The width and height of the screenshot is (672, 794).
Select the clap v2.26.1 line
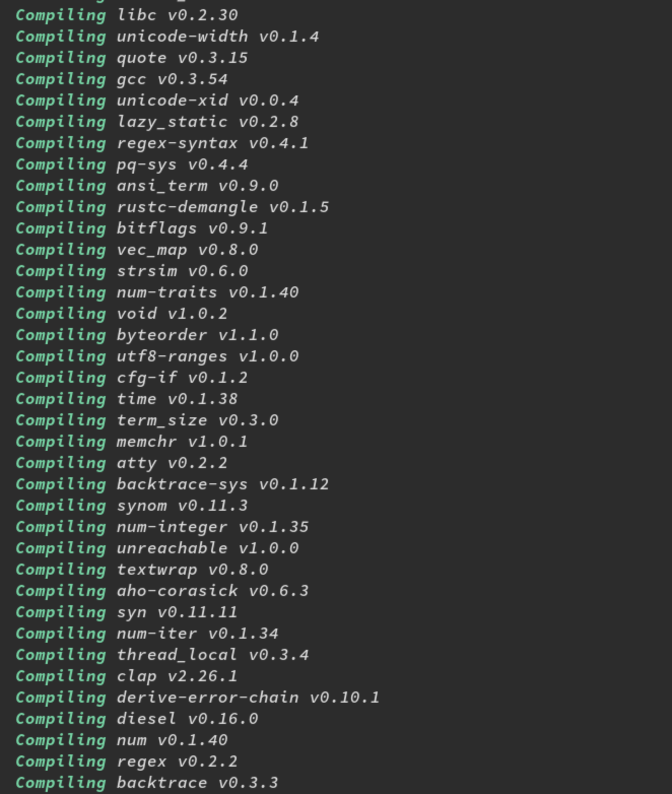coord(126,676)
